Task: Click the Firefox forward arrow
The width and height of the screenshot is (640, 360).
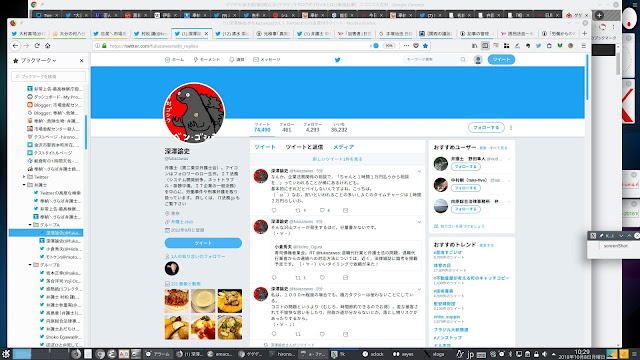Action: [26, 46]
